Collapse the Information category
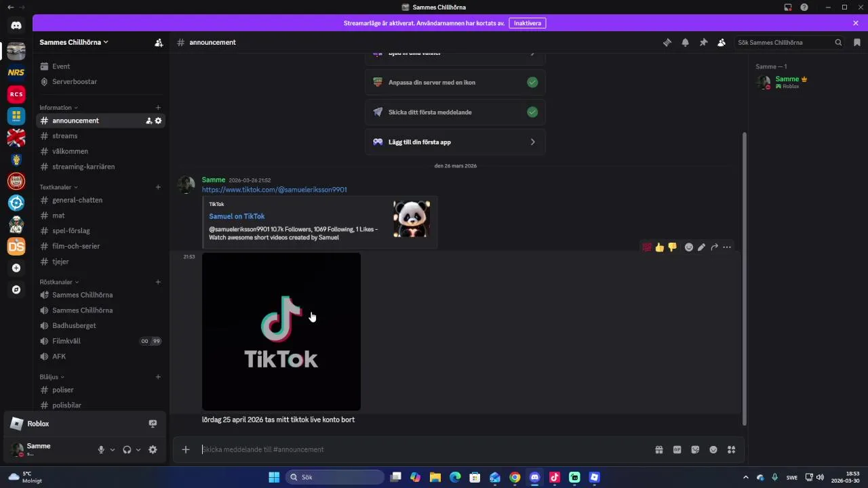This screenshot has height=488, width=868. pos(58,108)
